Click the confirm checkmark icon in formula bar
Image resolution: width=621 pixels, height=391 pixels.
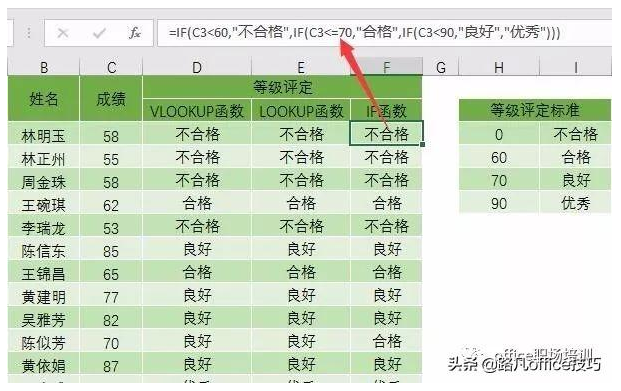(99, 33)
